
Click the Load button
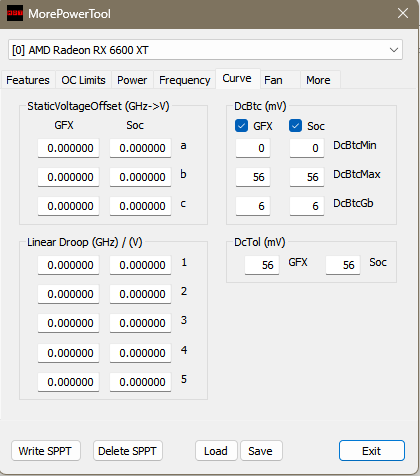click(x=216, y=451)
